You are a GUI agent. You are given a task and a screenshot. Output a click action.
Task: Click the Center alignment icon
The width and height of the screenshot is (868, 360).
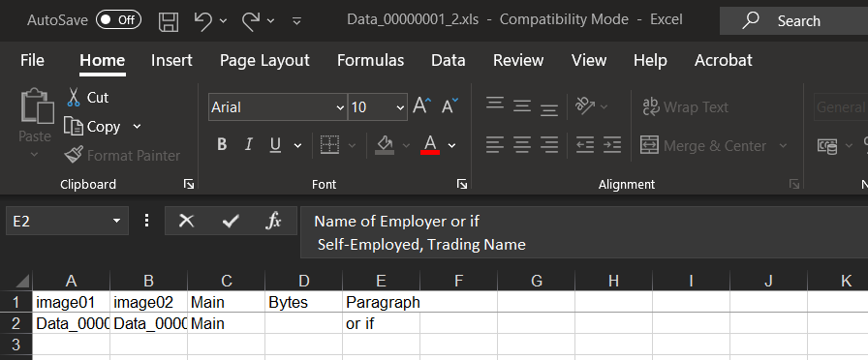pyautogui.click(x=522, y=145)
